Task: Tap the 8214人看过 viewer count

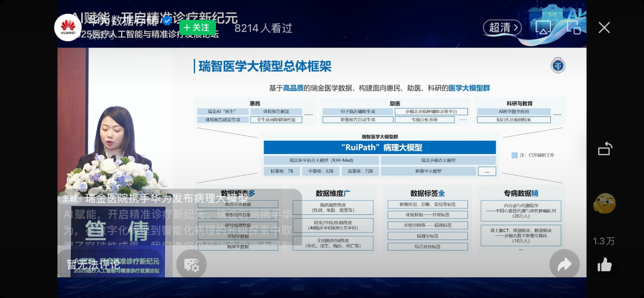Action: tap(264, 28)
